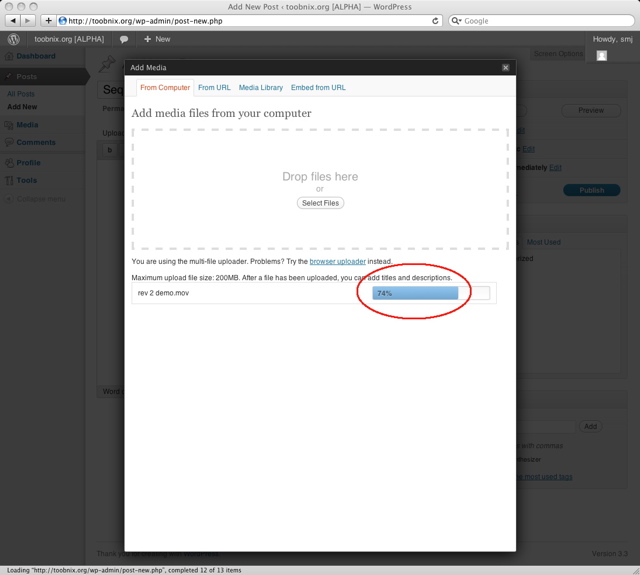Switch to the From URL tab
640x575 pixels.
tap(214, 87)
